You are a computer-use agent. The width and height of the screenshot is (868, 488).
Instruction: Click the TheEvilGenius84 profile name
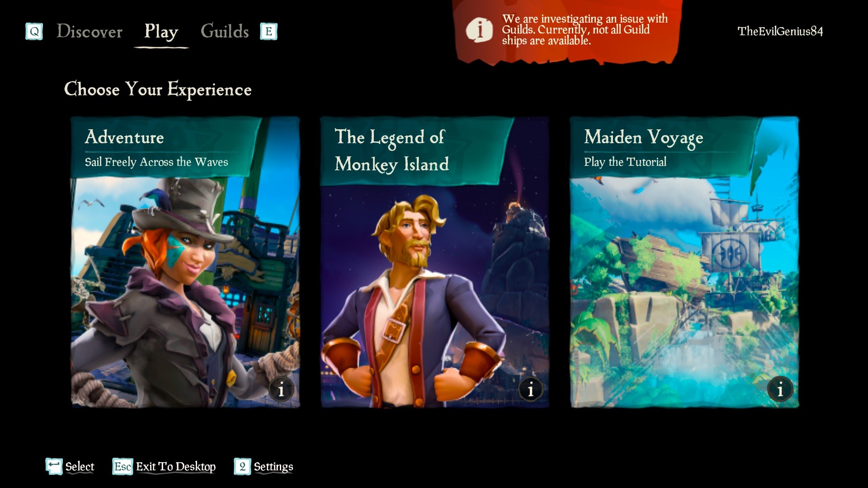[780, 31]
